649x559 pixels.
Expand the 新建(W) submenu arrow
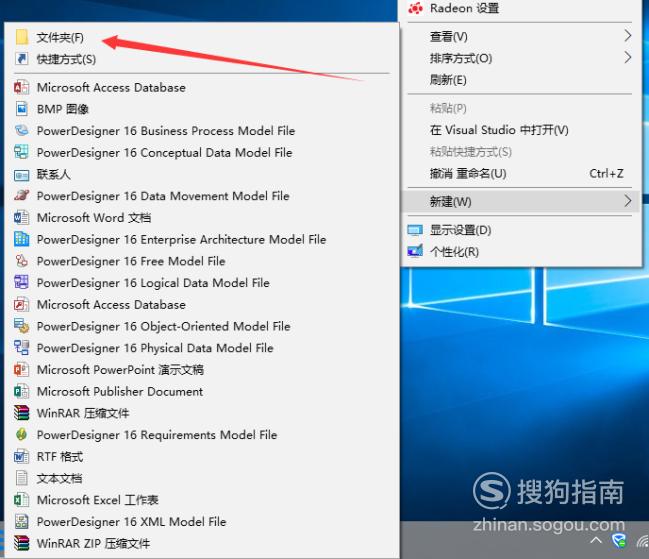click(628, 201)
